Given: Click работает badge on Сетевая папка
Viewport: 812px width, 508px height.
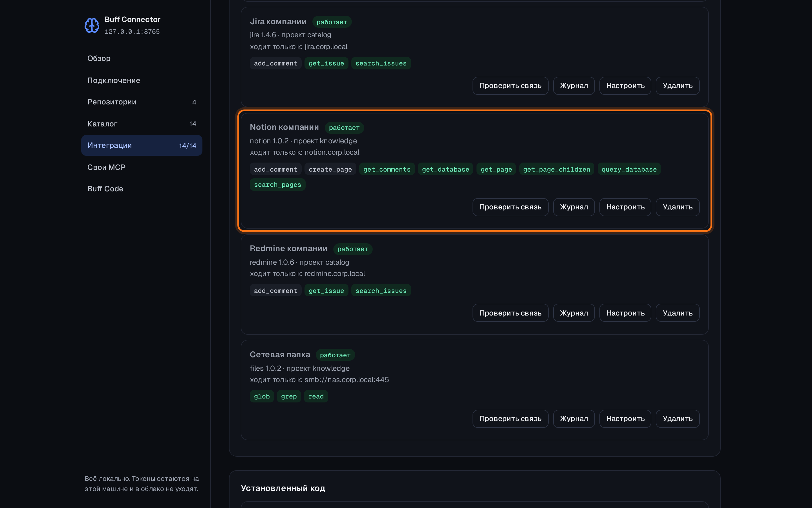Looking at the screenshot, I should pos(335,355).
